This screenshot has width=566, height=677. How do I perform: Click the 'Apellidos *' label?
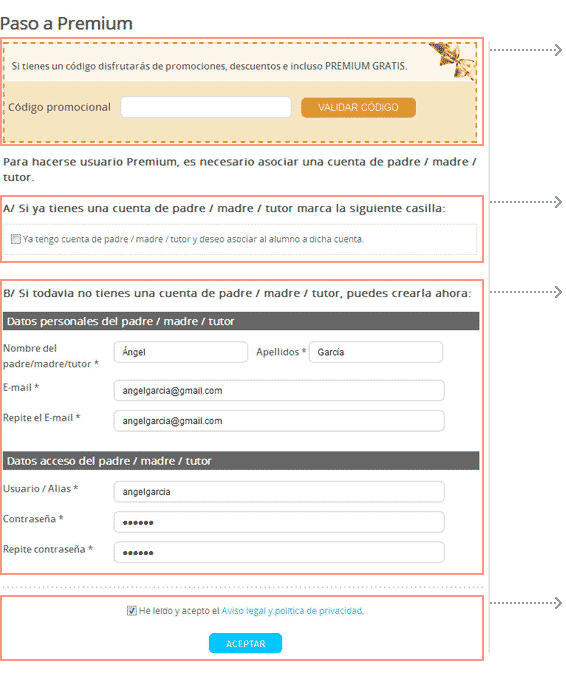pyautogui.click(x=281, y=352)
